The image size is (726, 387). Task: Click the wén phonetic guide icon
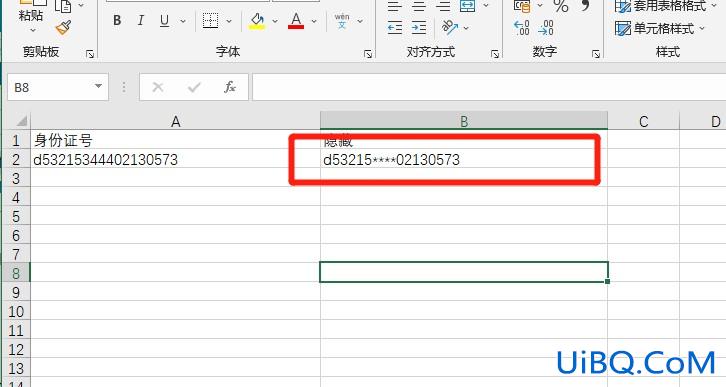(342, 20)
